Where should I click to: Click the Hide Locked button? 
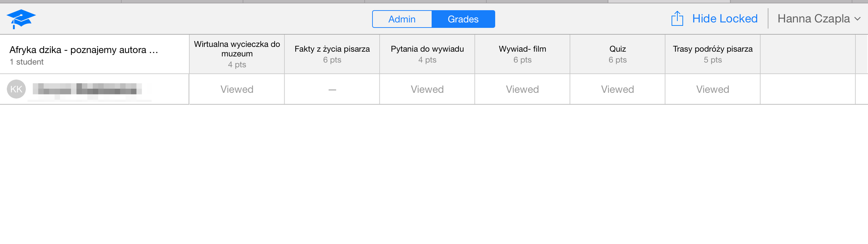[x=725, y=19]
